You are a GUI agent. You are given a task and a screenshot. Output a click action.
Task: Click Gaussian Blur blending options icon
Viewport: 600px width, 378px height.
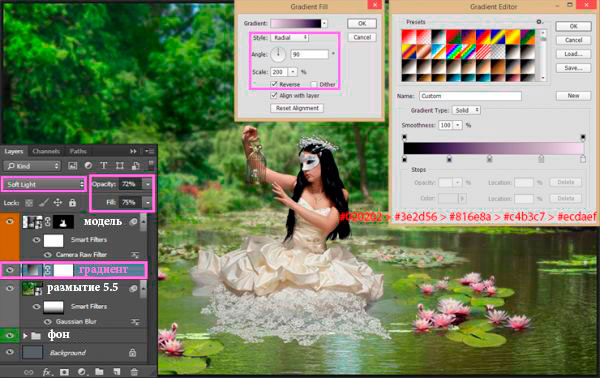(135, 322)
